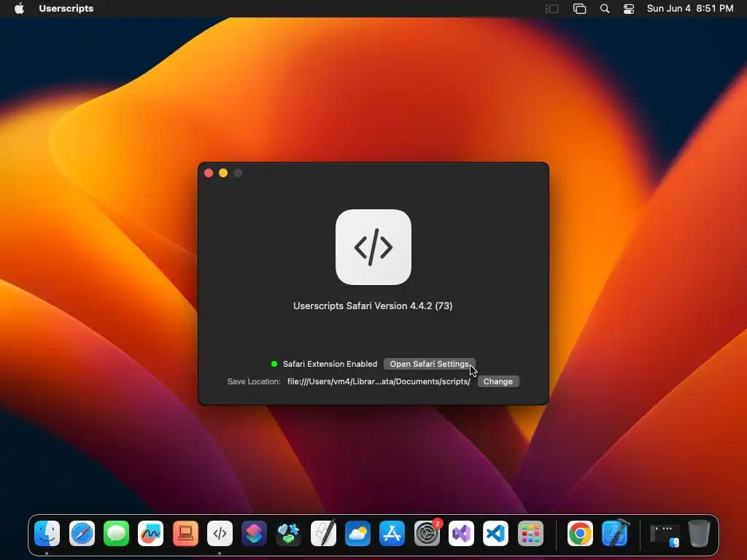Click the minimized window thumbnail in dock
Viewport: 747px width, 560px height.
[665, 535]
